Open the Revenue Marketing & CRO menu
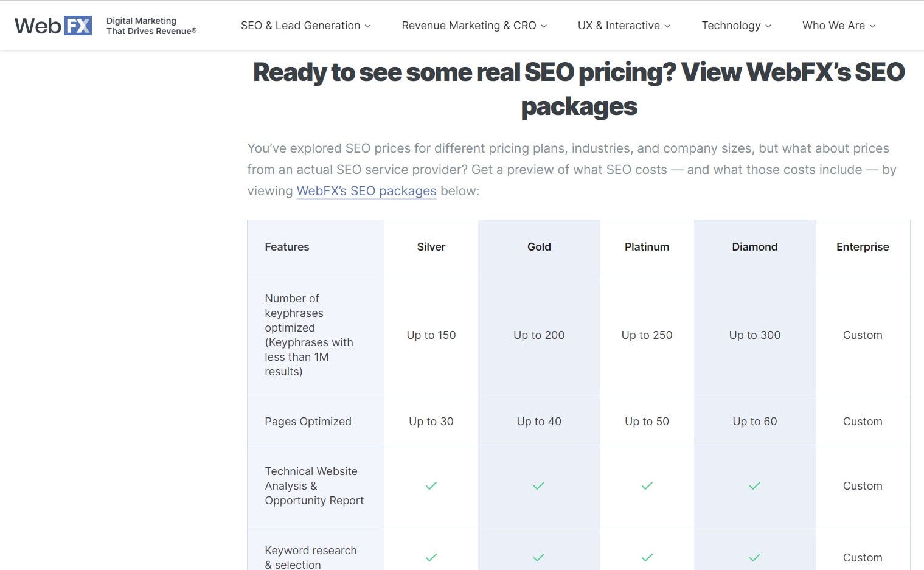Image resolution: width=924 pixels, height=570 pixels. pyautogui.click(x=474, y=26)
